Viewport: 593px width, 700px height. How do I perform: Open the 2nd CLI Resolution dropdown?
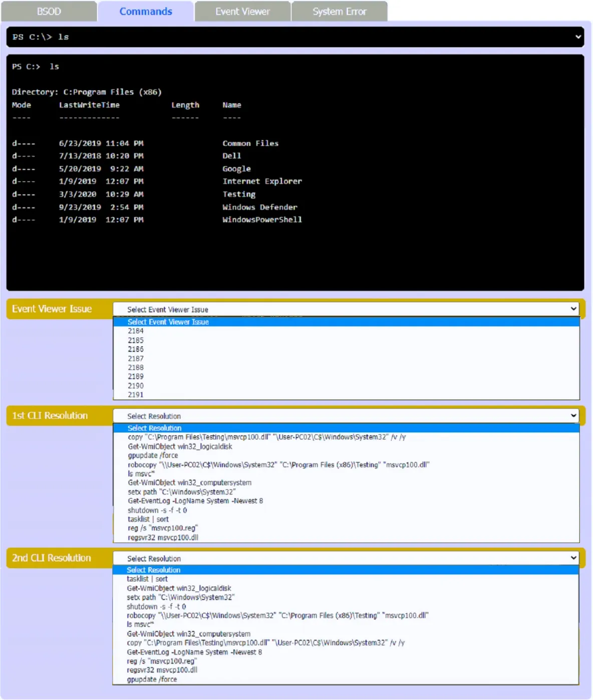point(346,558)
